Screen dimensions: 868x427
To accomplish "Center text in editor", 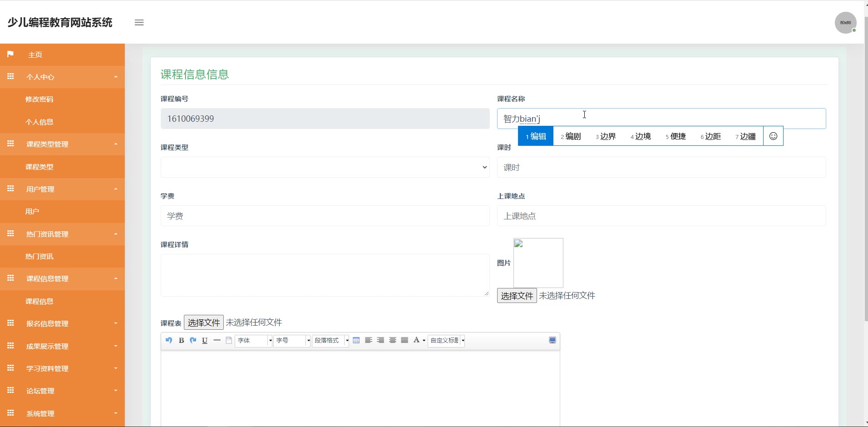I will [x=393, y=340].
